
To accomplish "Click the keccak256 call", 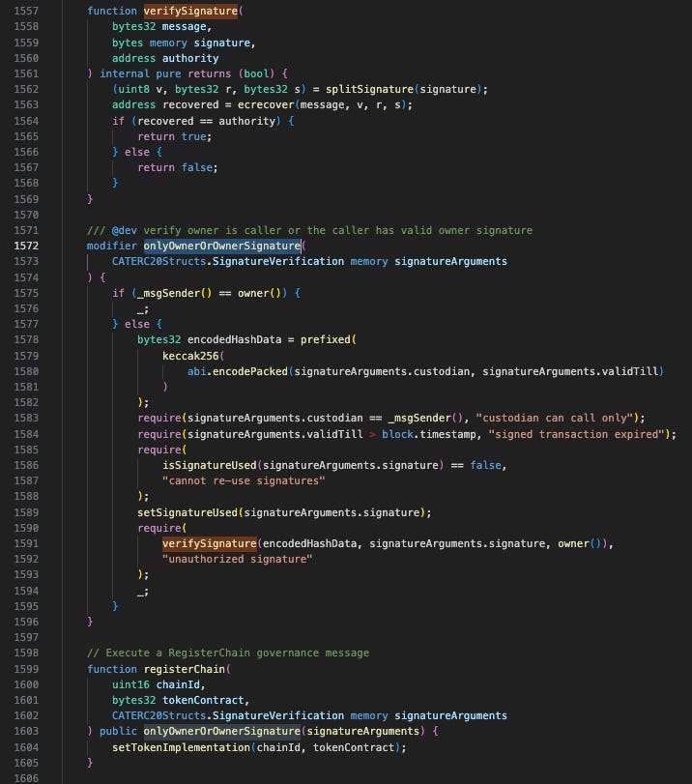I will [x=190, y=356].
